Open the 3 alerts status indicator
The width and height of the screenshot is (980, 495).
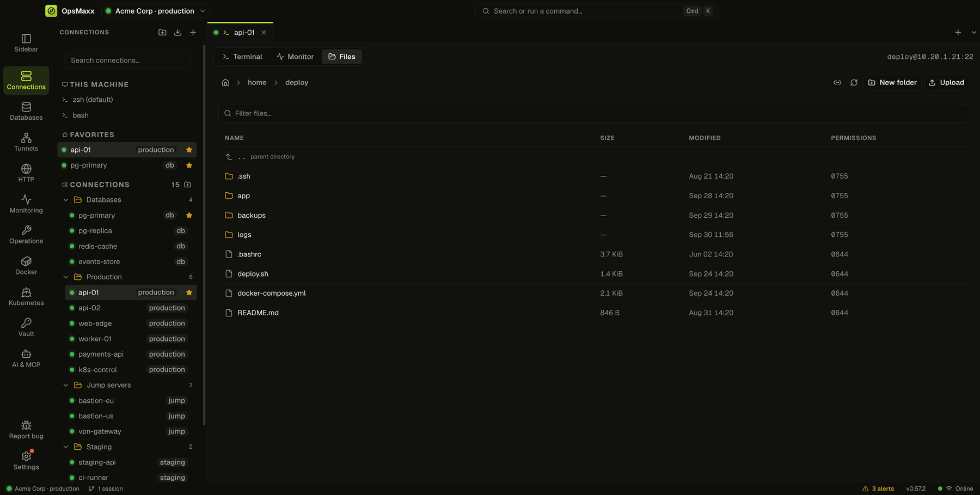point(878,488)
